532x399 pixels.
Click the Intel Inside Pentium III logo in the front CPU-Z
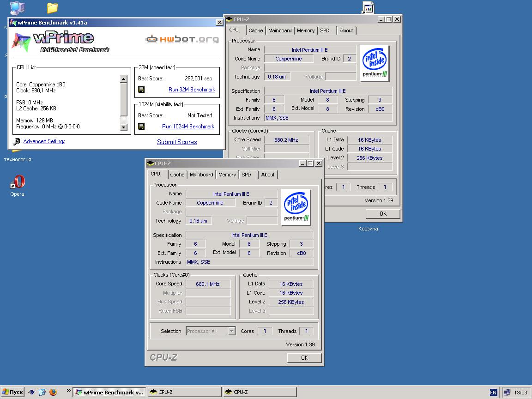coord(296,207)
